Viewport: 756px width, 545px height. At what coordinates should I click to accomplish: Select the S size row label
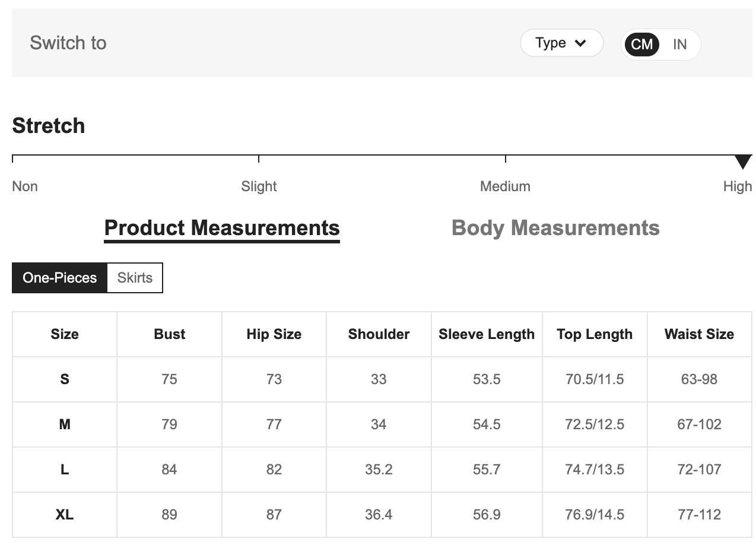click(x=65, y=379)
